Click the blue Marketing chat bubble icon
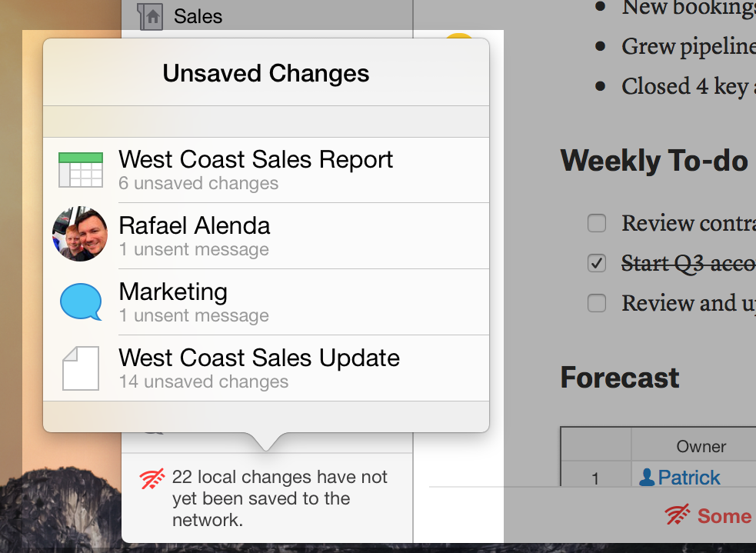The height and width of the screenshot is (553, 756). tap(81, 301)
